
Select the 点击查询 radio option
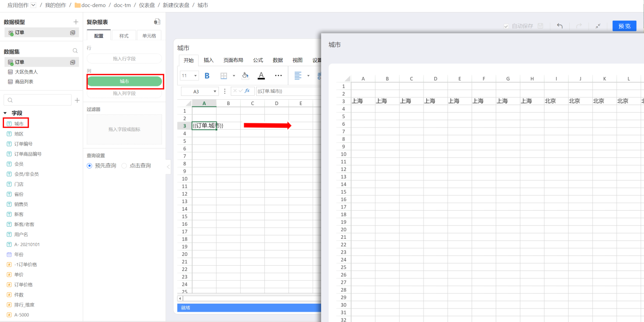point(124,165)
